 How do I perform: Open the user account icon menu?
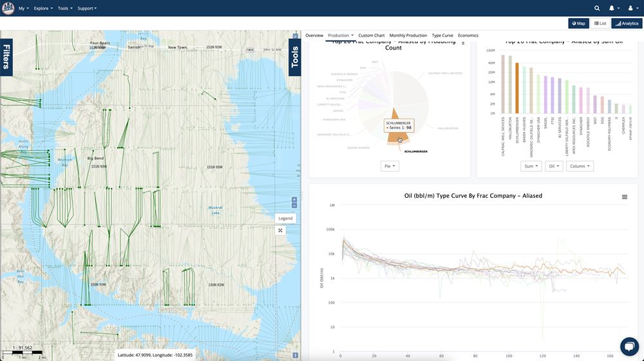pos(632,8)
